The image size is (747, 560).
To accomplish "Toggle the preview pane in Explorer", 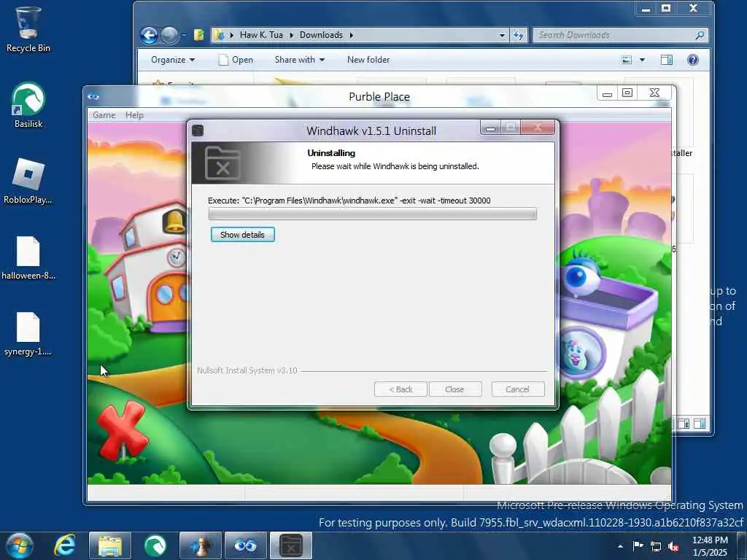I will tap(667, 60).
